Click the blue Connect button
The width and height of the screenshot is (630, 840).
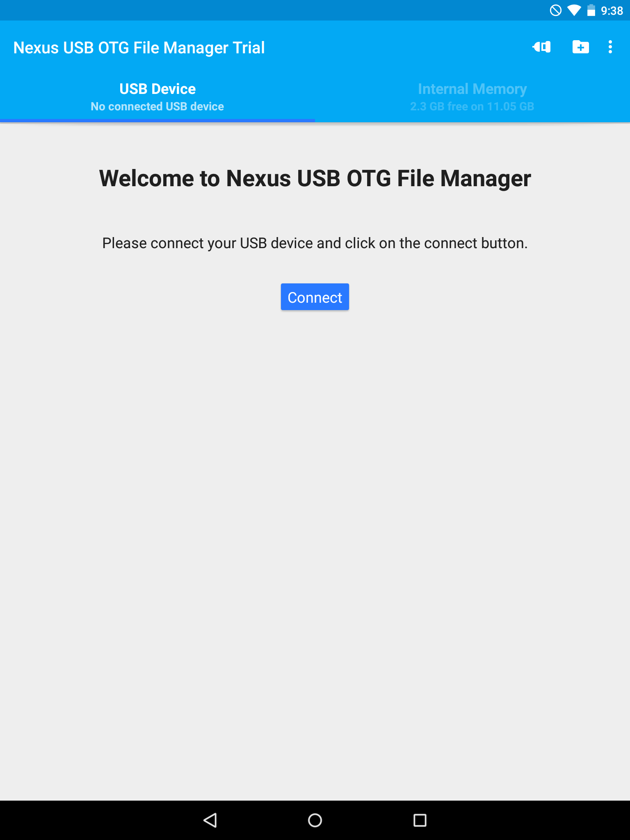pyautogui.click(x=315, y=297)
